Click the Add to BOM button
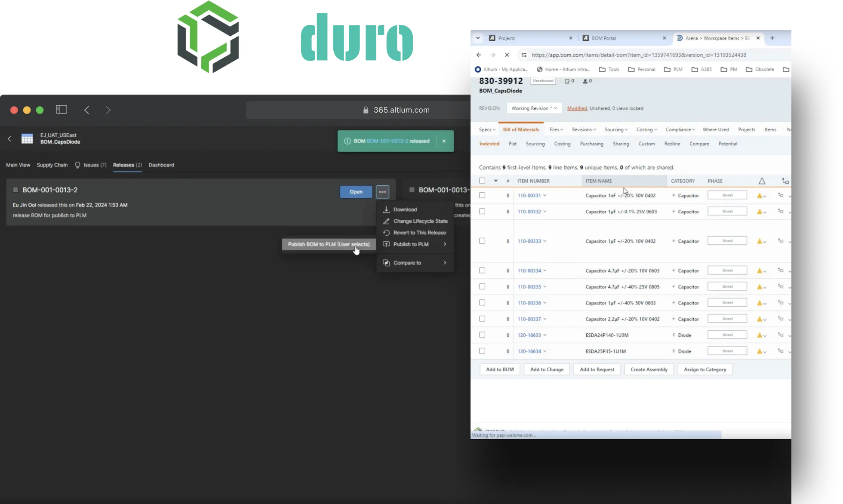 [x=500, y=369]
